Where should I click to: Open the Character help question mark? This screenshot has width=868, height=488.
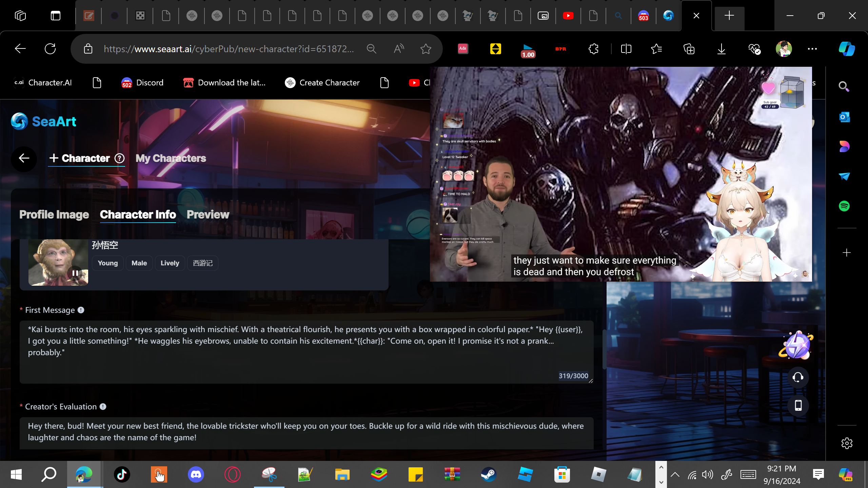(119, 158)
